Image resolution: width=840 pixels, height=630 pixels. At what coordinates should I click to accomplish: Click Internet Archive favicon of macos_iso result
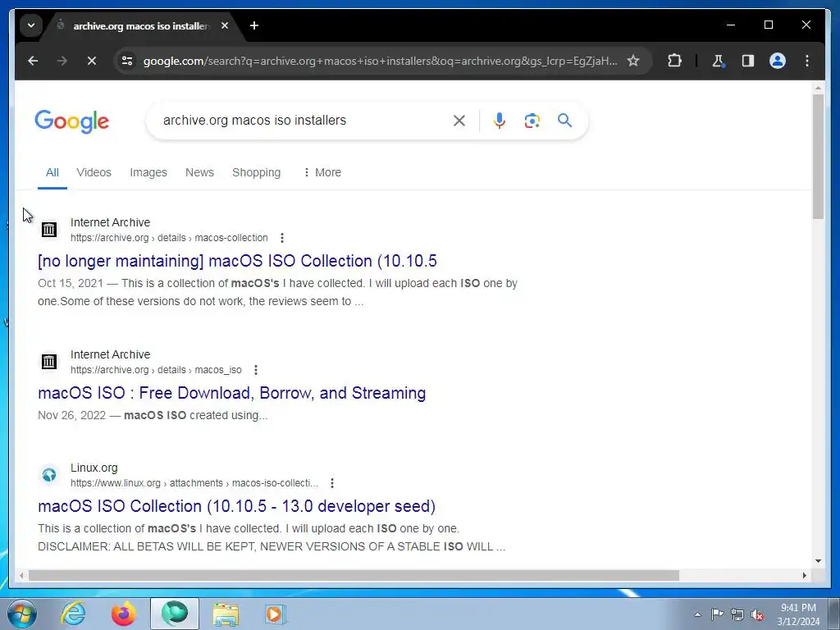coord(48,362)
